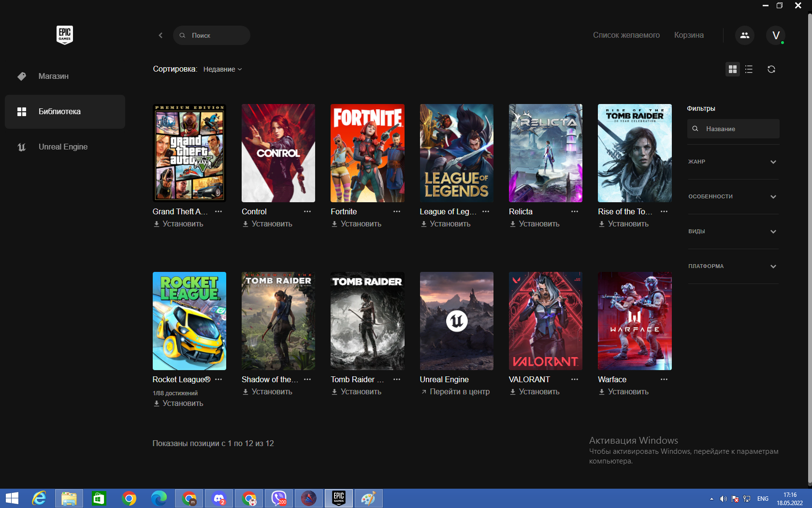Open the Fortnite game cover
The height and width of the screenshot is (508, 812).
tap(367, 153)
